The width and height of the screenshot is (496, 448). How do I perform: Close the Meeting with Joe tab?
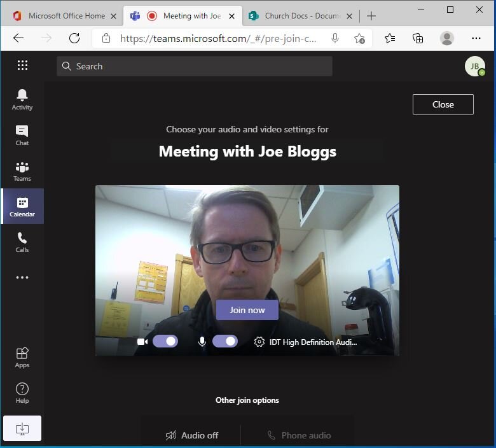click(x=231, y=16)
